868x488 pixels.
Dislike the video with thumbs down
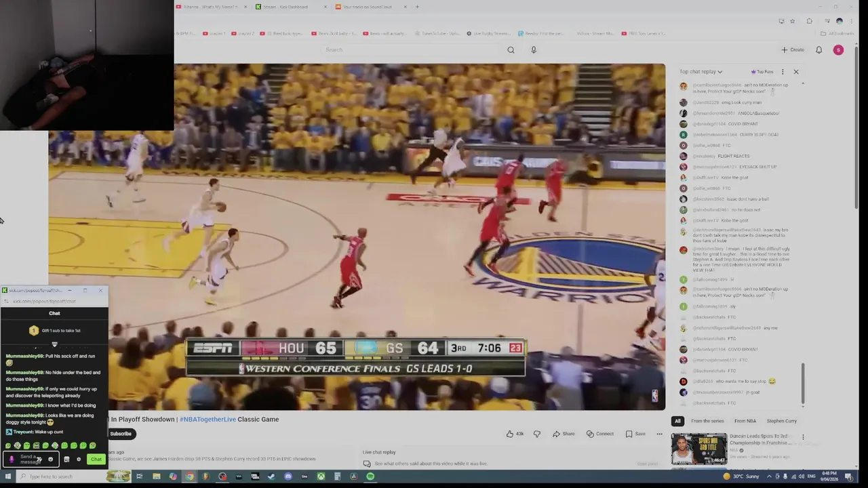[x=536, y=434]
